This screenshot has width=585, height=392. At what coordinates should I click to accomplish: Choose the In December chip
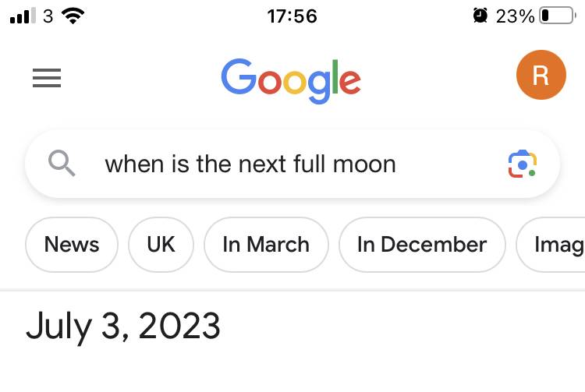point(422,245)
